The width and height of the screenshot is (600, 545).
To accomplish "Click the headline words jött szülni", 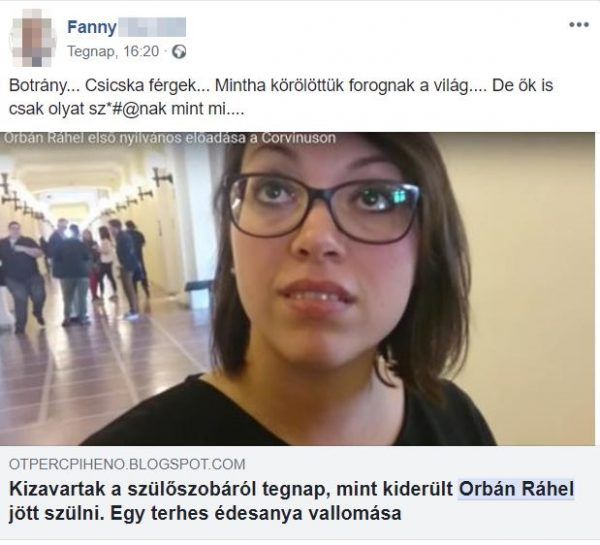I will coord(56,514).
